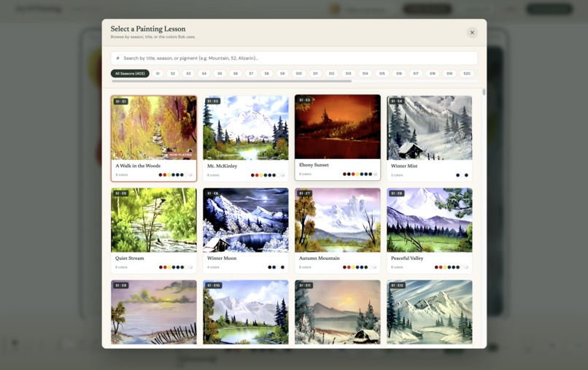Click the season filter horizontal scrollbar
This screenshot has height=370, width=588.
tap(232, 81)
